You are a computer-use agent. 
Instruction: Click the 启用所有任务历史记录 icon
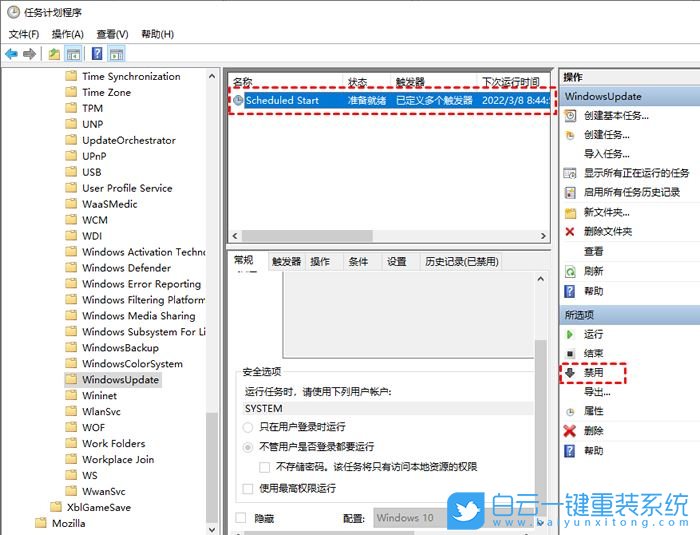570,192
